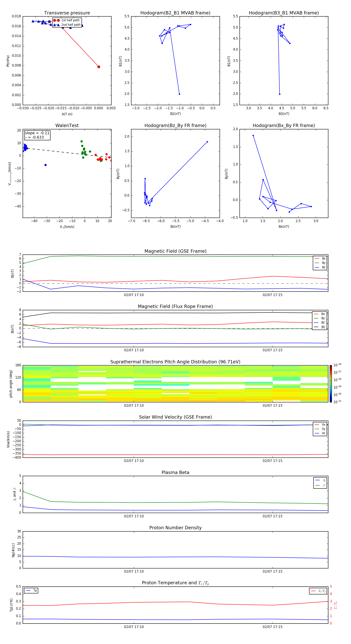Image resolution: width=351 pixels, height=644 pixels.
Task: Click the "Pt(nPa)" y-axis label
Action: [8, 61]
